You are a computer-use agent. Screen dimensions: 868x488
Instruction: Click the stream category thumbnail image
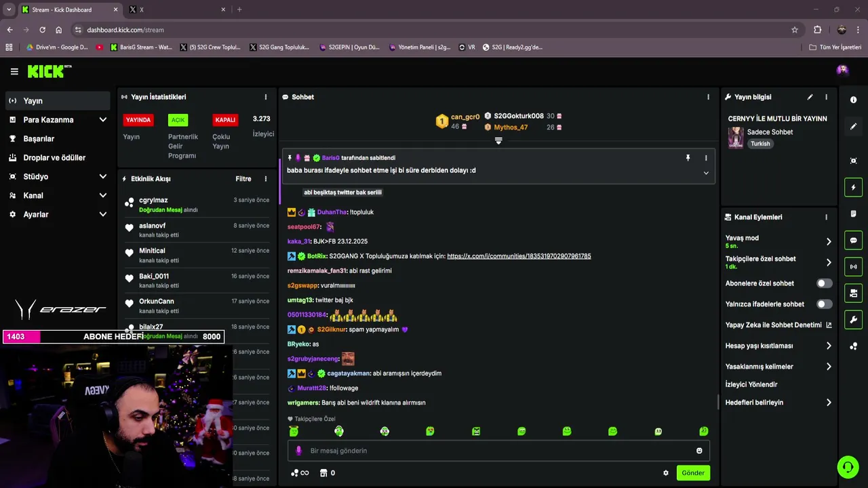click(x=736, y=138)
